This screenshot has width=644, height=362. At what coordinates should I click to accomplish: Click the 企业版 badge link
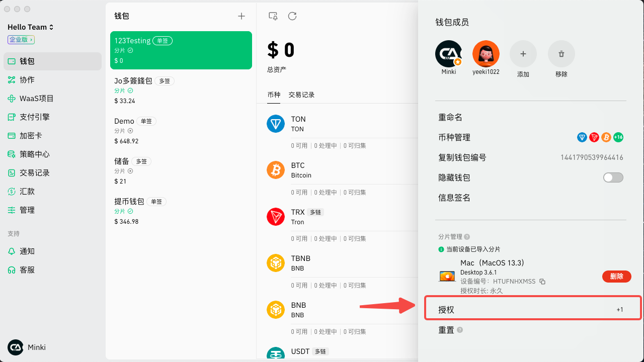click(x=21, y=40)
